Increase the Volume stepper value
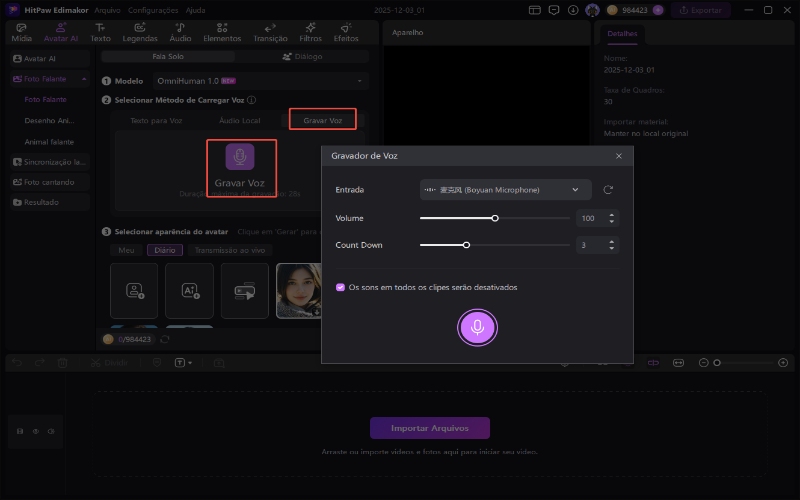 (613, 214)
